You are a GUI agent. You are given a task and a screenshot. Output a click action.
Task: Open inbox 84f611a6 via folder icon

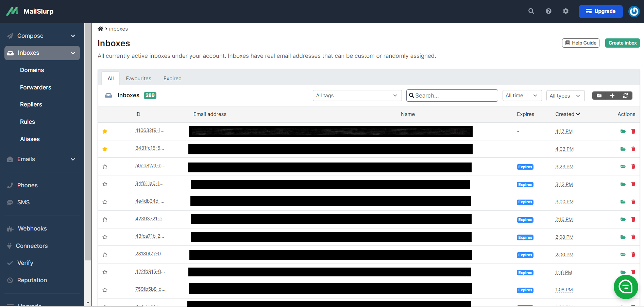(x=623, y=184)
